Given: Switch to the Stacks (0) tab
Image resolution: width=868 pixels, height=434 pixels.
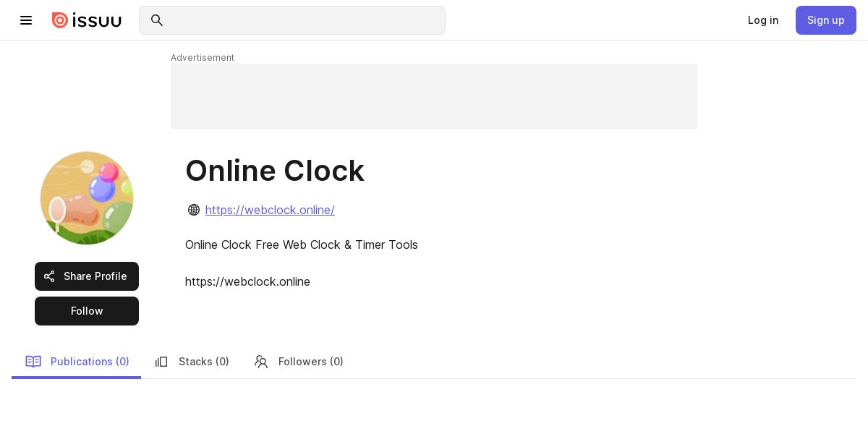Looking at the screenshot, I should 192,362.
